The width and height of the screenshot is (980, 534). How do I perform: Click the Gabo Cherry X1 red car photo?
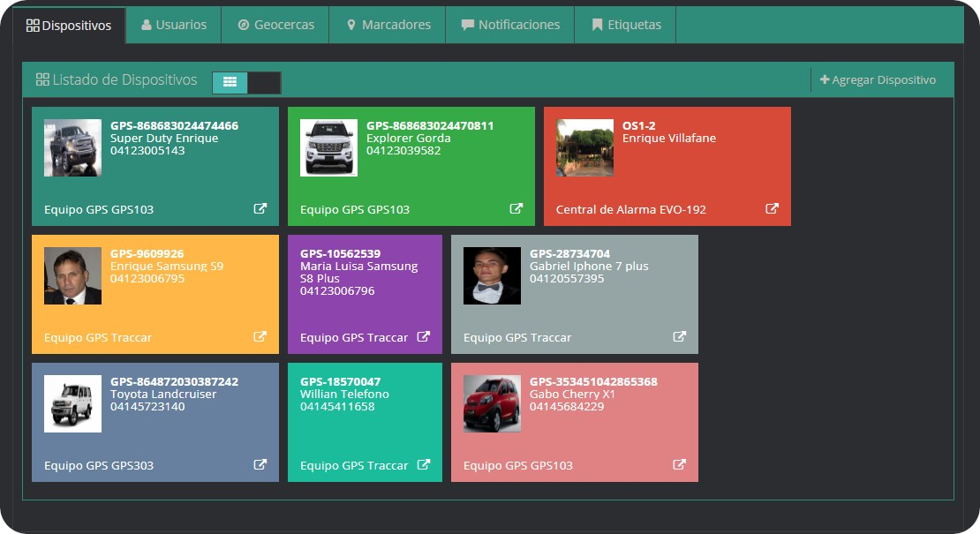coord(492,404)
